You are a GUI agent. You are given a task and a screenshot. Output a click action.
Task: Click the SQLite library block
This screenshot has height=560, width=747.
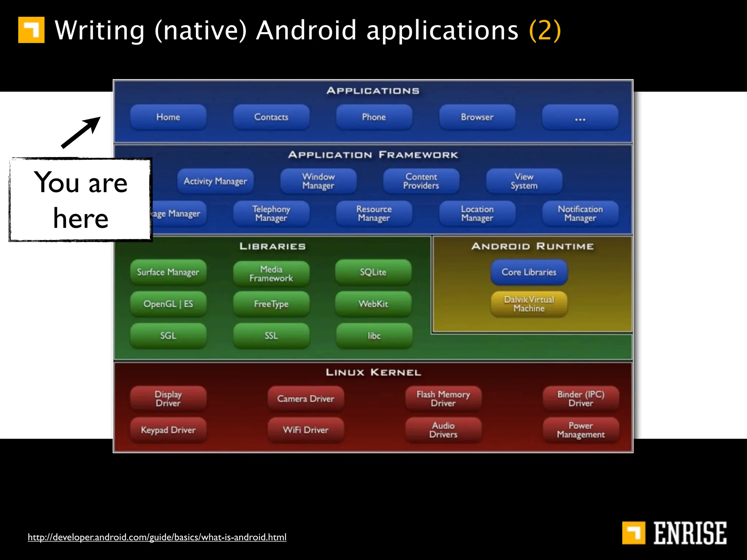point(373,272)
